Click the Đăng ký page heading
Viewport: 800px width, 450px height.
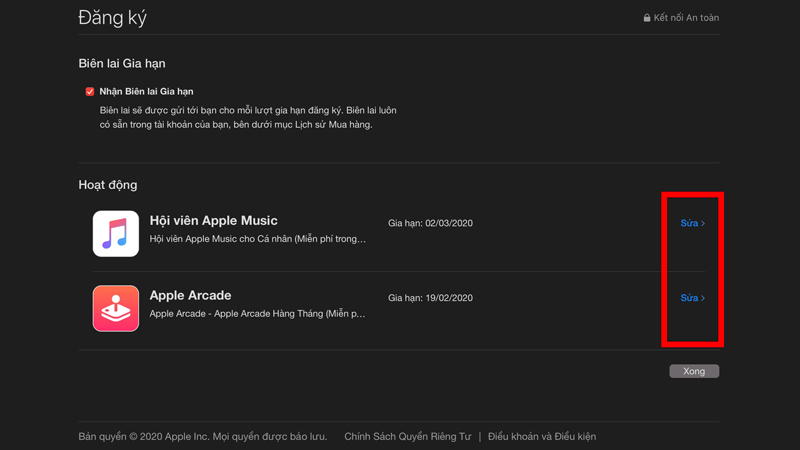(x=112, y=18)
